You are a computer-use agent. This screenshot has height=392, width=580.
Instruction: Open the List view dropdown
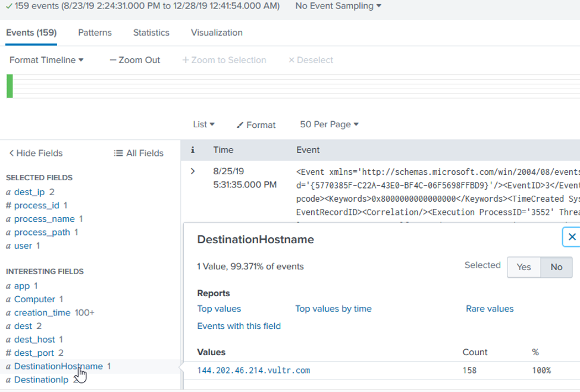click(203, 124)
